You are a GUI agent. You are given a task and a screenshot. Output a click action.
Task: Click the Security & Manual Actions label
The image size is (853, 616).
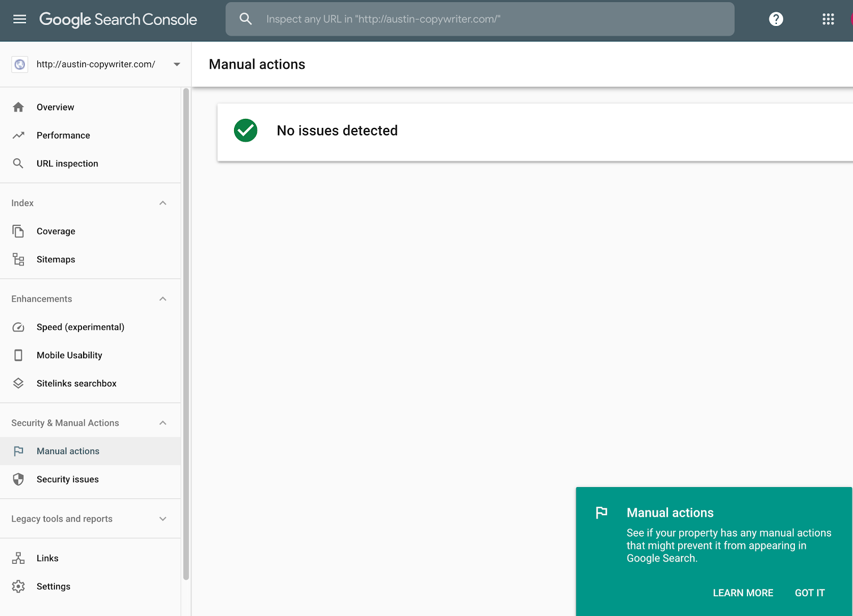[x=65, y=423]
